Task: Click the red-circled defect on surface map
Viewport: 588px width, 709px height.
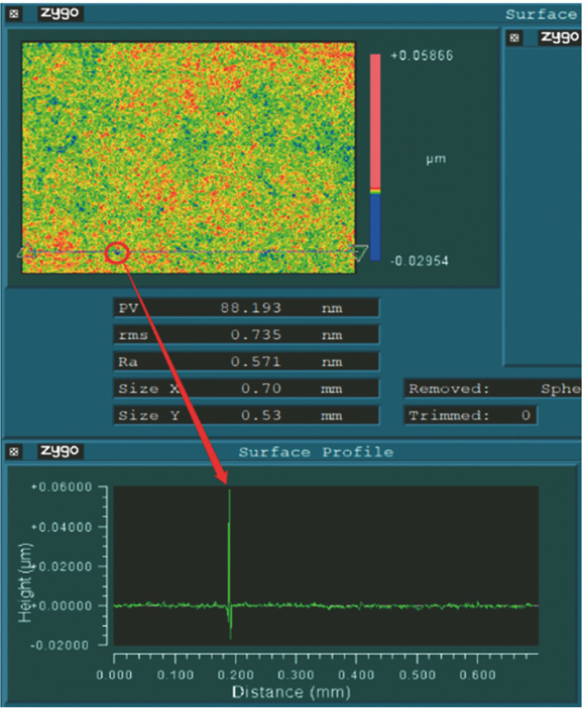Action: (x=117, y=253)
